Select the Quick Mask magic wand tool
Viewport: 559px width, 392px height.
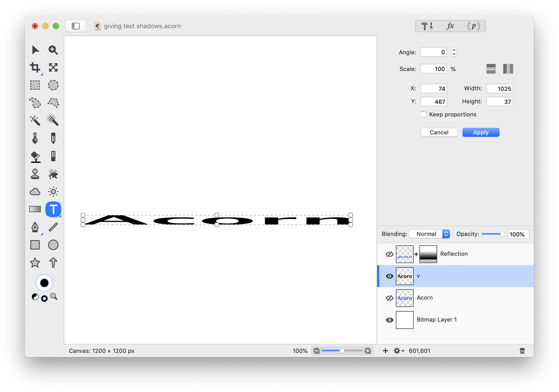point(53,120)
